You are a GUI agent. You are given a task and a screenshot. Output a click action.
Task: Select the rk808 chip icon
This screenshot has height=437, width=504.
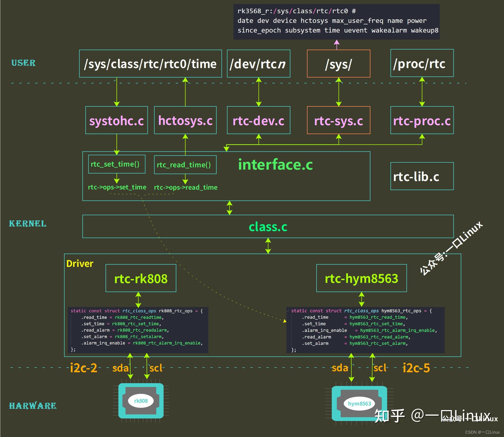point(141,401)
